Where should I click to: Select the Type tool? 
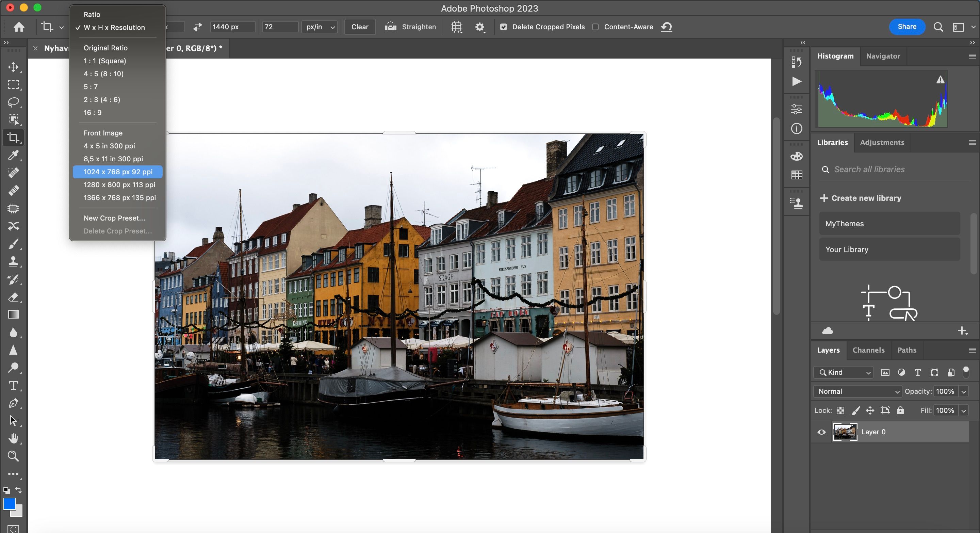pos(13,386)
